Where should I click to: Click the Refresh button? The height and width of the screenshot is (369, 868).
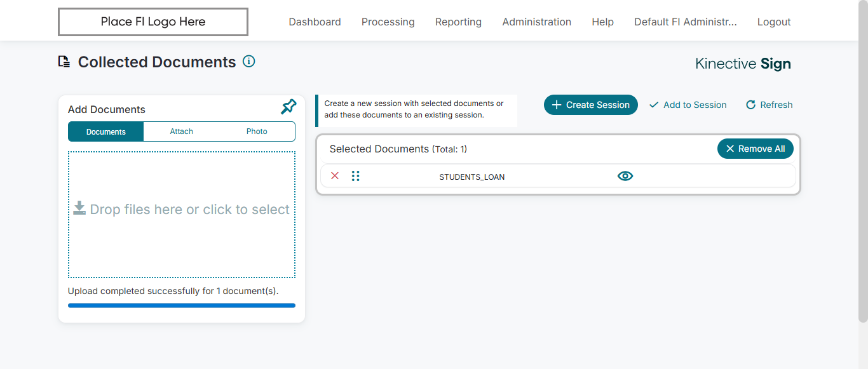(770, 105)
